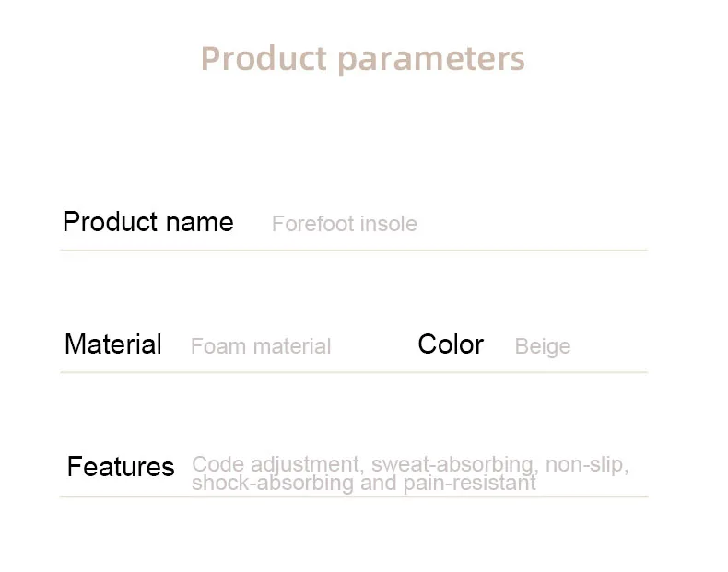Click the Features label
Screen dimensions: 728x572
[121, 466]
